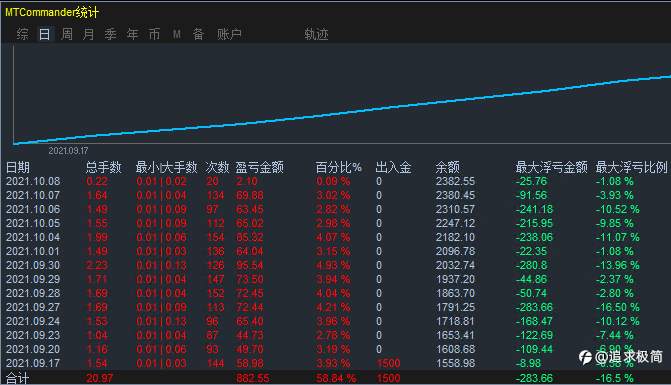Click the 2021.09.17 chart axis label

point(68,151)
